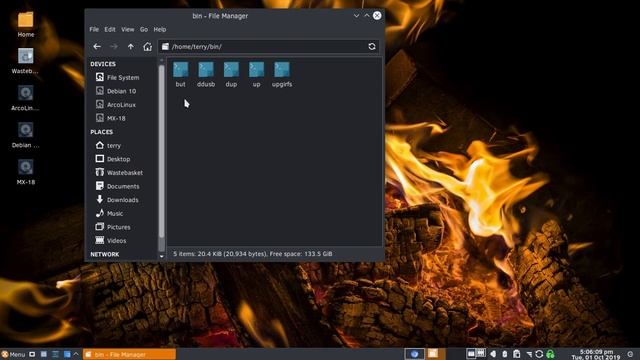Open the MX-18 desktop drive icon
The height and width of the screenshot is (360, 640).
pyautogui.click(x=25, y=172)
